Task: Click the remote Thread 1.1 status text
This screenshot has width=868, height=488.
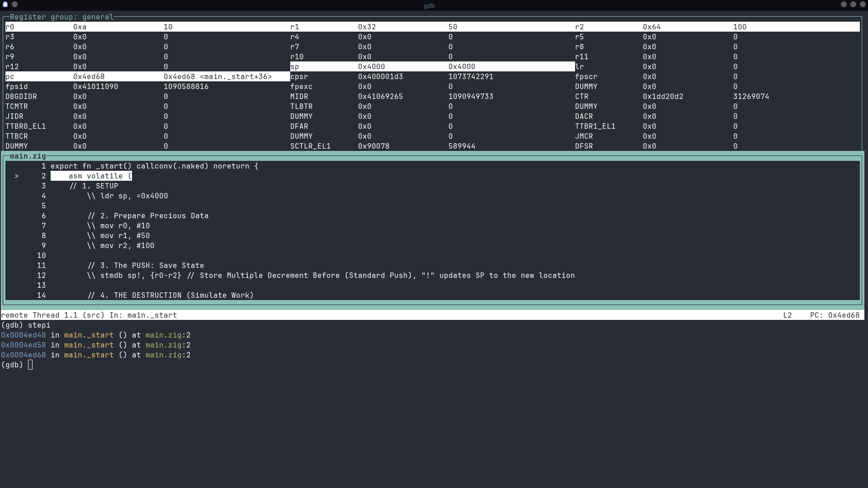Action: (x=45, y=315)
